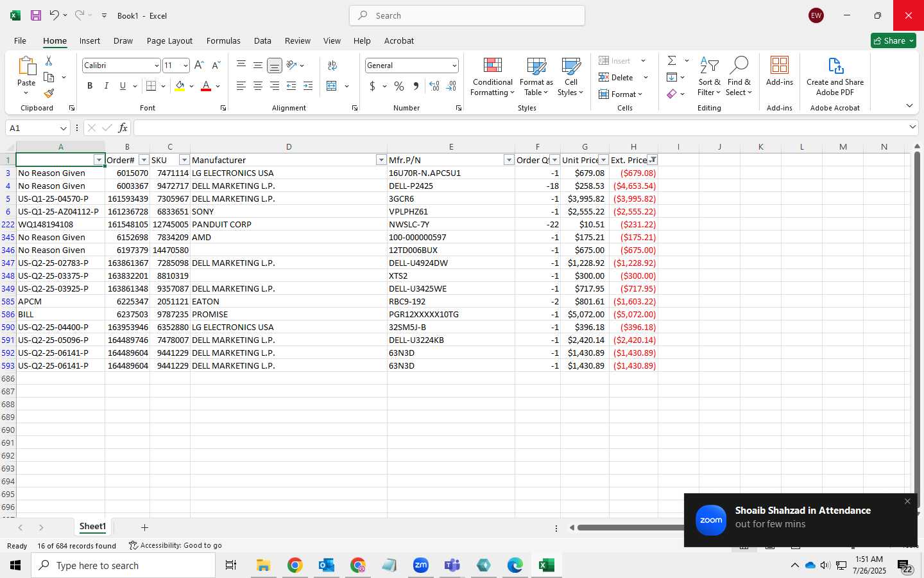924x578 pixels.
Task: Open the Ext. Price filter dropdown
Action: click(653, 160)
